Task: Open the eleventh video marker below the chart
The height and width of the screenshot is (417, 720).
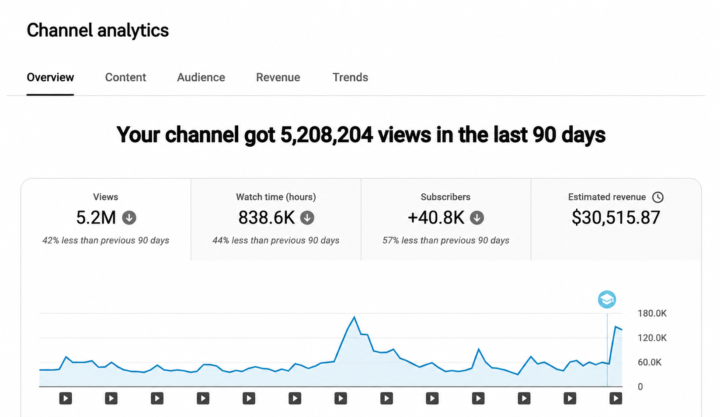Action: 524,398
